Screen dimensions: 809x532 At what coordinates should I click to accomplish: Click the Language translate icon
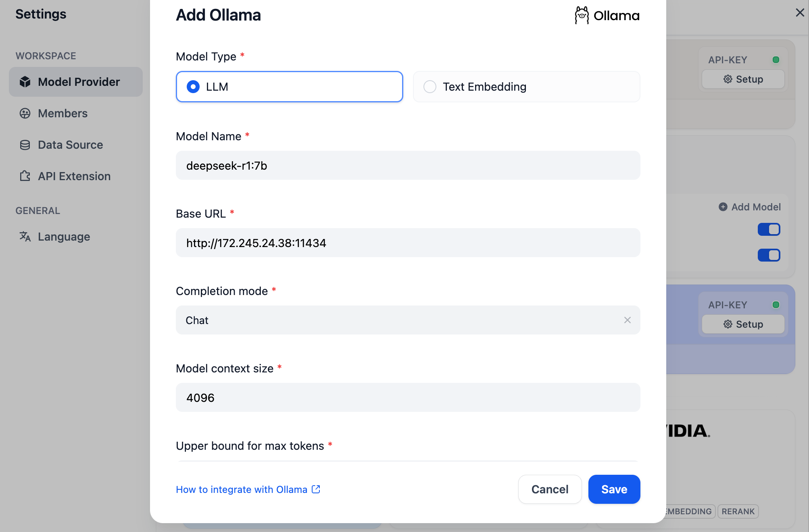click(x=25, y=237)
